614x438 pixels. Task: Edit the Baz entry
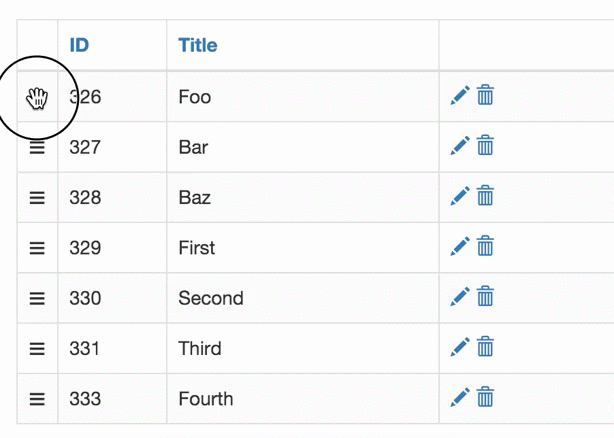(x=460, y=196)
